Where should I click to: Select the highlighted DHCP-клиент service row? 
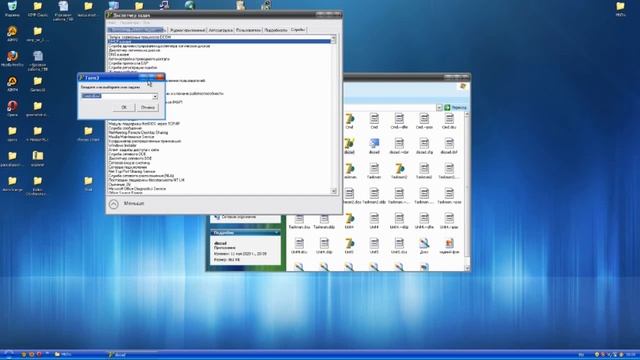(x=219, y=41)
